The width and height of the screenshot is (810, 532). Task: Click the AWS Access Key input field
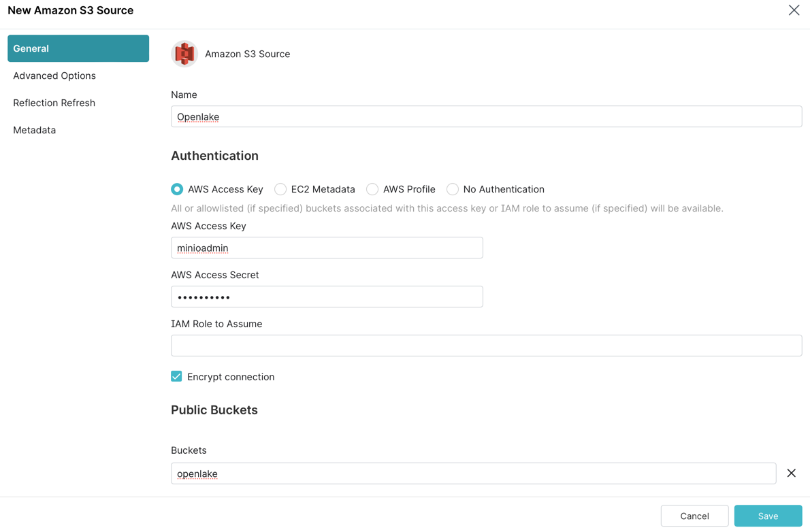(327, 248)
